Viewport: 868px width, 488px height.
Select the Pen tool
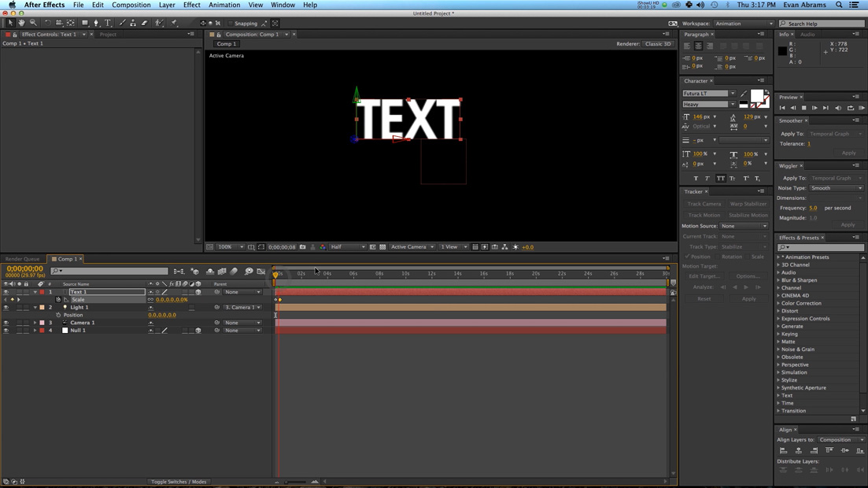tap(96, 24)
